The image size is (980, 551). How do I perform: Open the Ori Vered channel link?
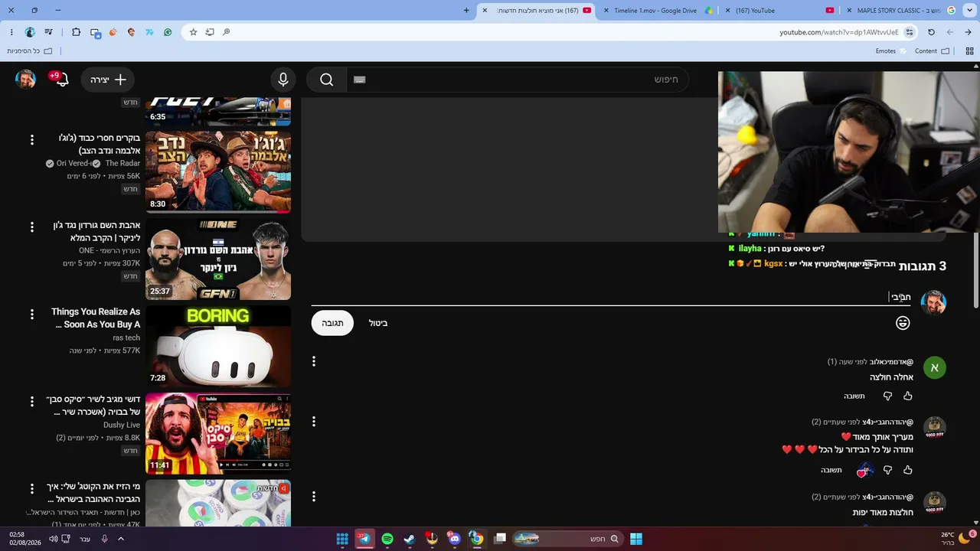click(x=73, y=163)
